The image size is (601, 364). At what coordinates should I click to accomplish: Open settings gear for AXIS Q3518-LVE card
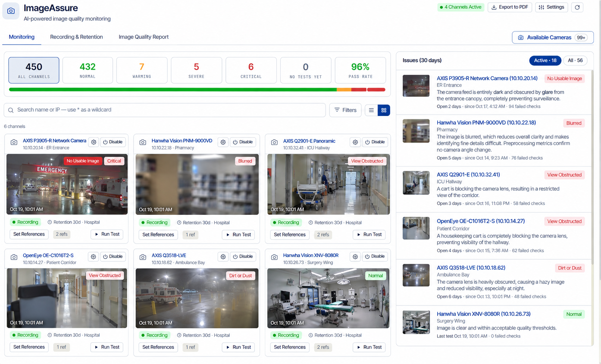223,257
